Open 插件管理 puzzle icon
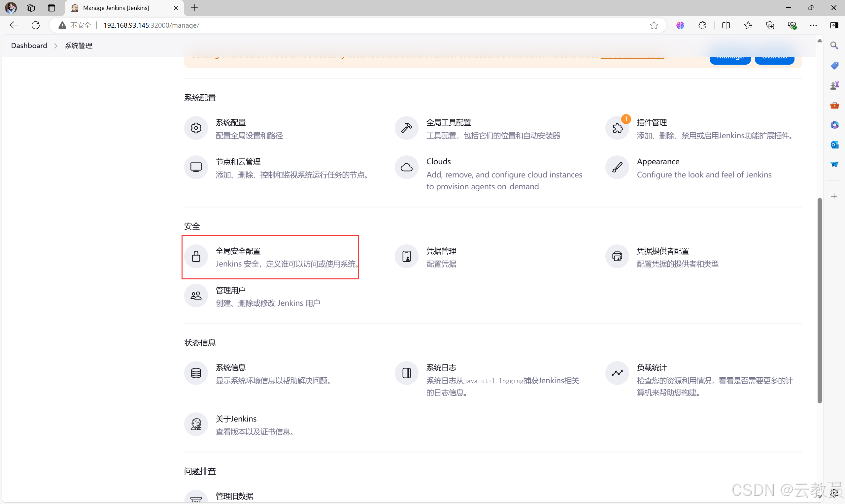 (x=617, y=128)
